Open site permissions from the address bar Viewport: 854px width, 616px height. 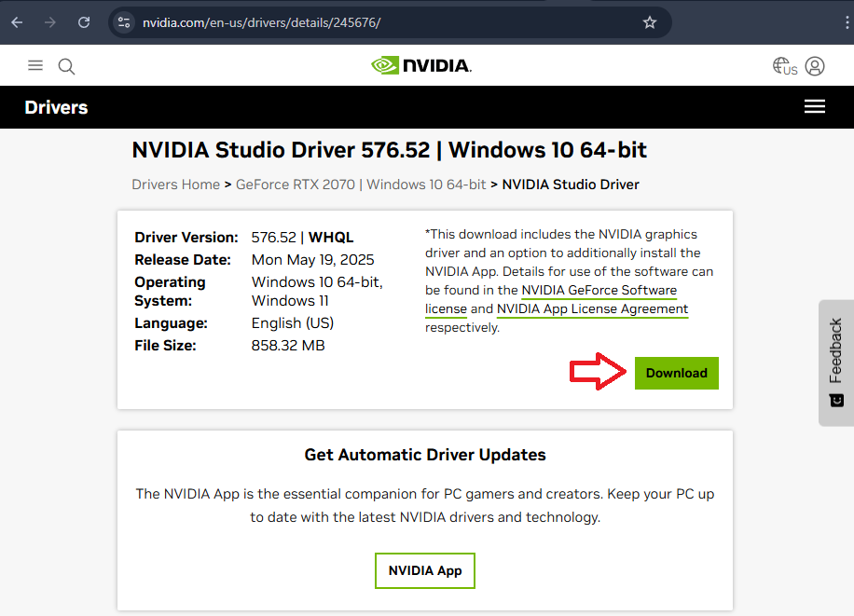point(123,22)
